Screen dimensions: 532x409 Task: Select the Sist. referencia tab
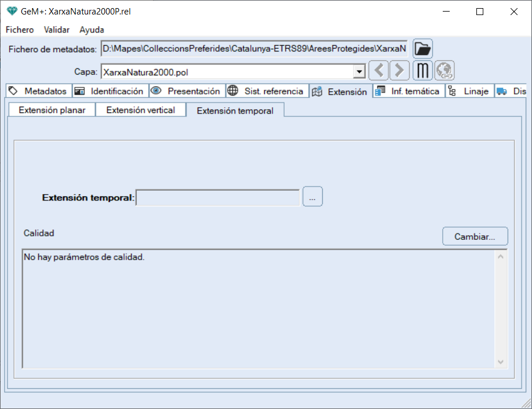click(x=267, y=92)
